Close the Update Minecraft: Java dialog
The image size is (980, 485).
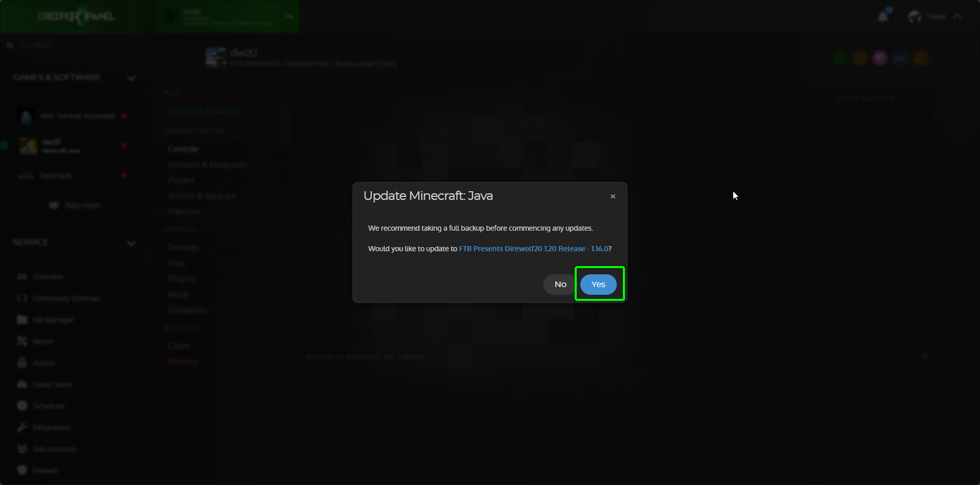coord(613,196)
